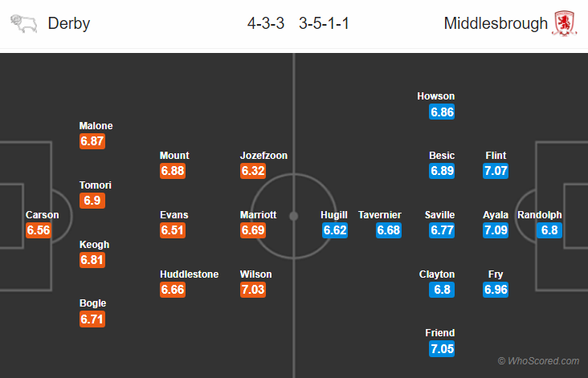Click Howson's 6.86 rating badge
This screenshot has height=378, width=588.
point(442,112)
